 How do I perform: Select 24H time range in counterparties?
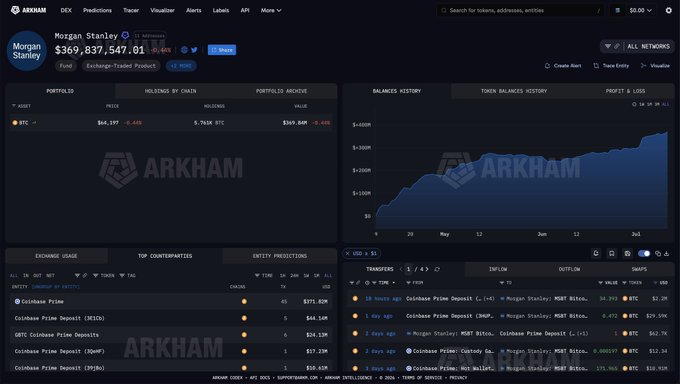(x=294, y=276)
